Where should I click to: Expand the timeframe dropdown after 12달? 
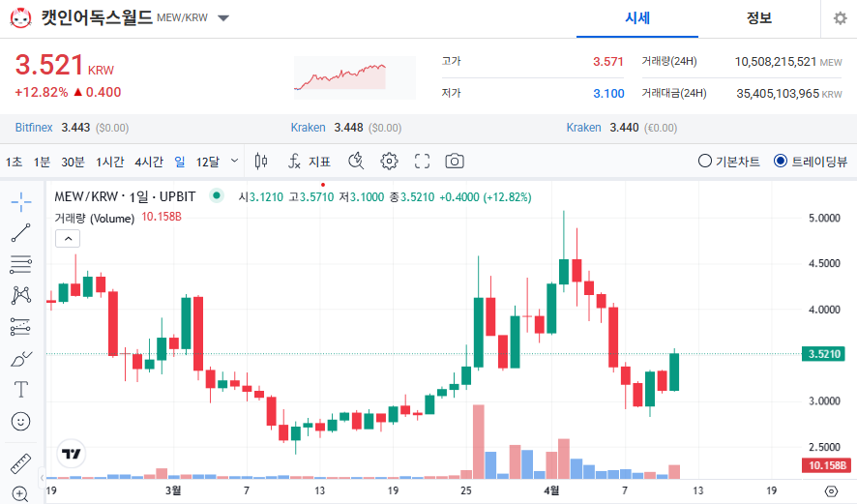point(234,161)
